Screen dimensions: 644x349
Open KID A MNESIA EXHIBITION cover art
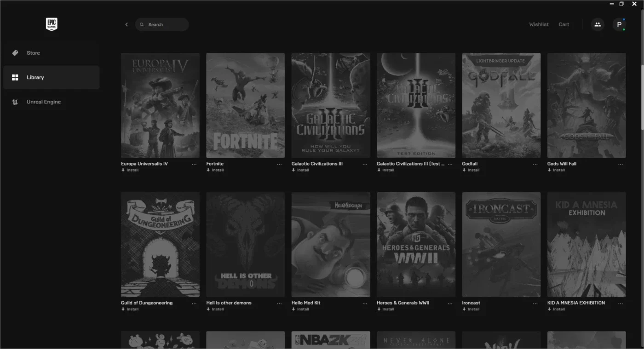pyautogui.click(x=586, y=245)
